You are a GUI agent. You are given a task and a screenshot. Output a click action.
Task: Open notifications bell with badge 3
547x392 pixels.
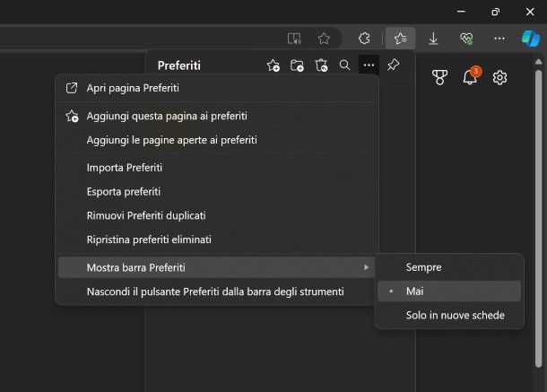click(x=471, y=76)
